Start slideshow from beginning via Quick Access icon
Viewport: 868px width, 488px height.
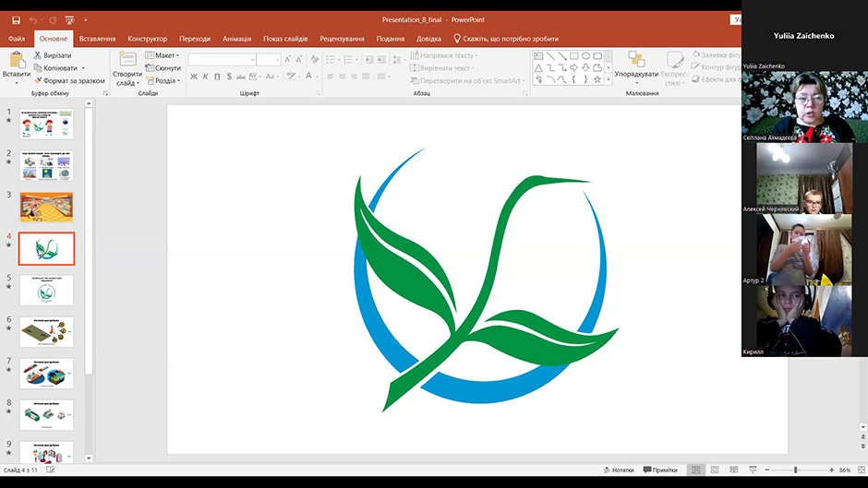tap(69, 20)
